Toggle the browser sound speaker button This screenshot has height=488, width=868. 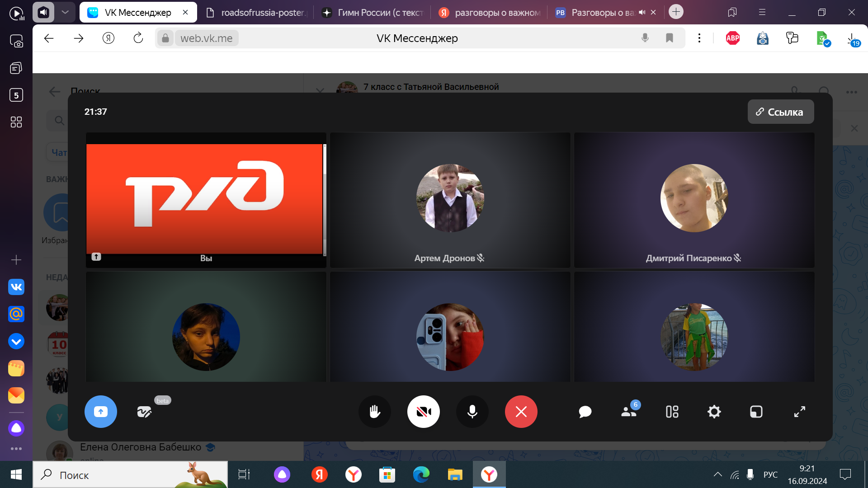[43, 12]
